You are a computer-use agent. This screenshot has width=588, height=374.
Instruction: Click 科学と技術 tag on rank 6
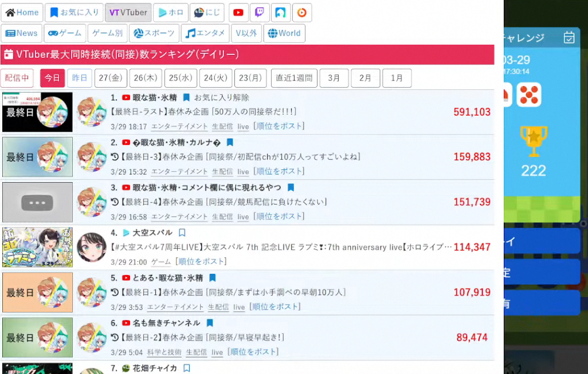coord(164,352)
